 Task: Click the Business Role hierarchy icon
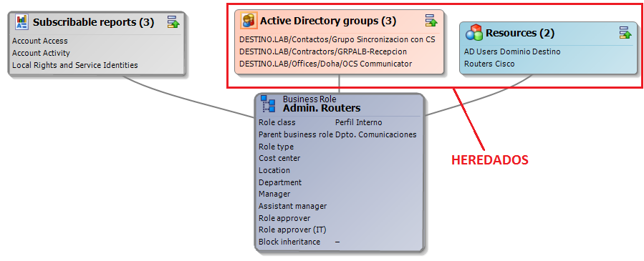[x=269, y=104]
